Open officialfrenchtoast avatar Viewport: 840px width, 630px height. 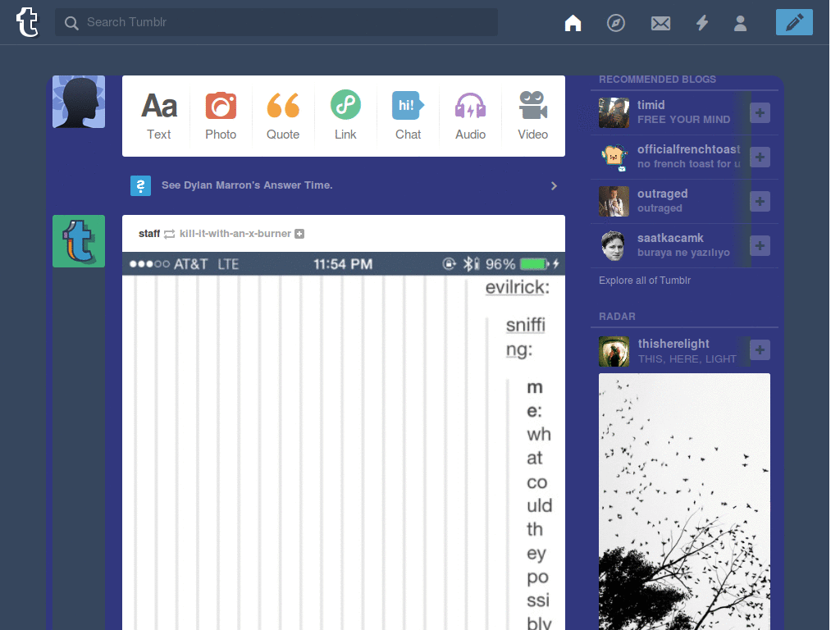(614, 157)
